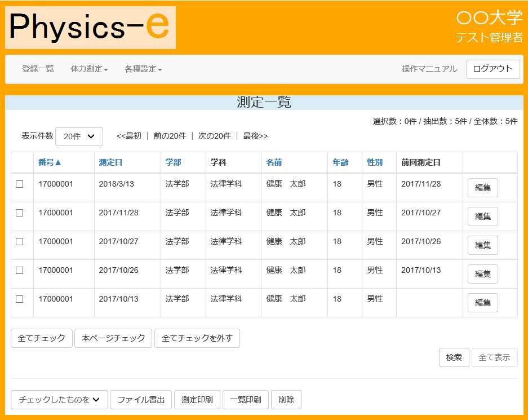
Task: Sort by 学部 column header
Action: pyautogui.click(x=173, y=162)
